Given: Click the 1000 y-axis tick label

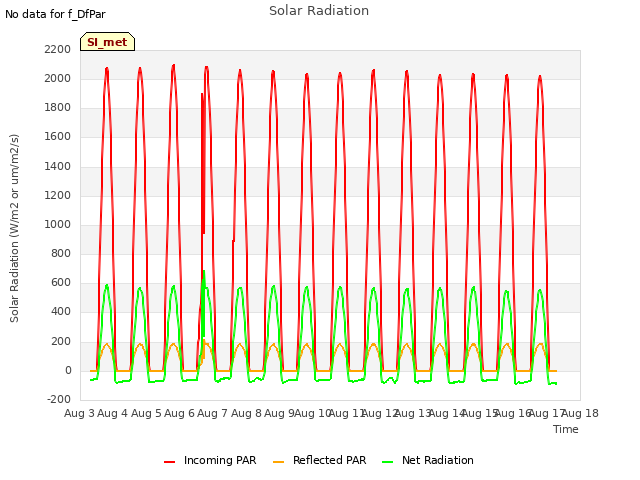Looking at the screenshot, I should (58, 224).
